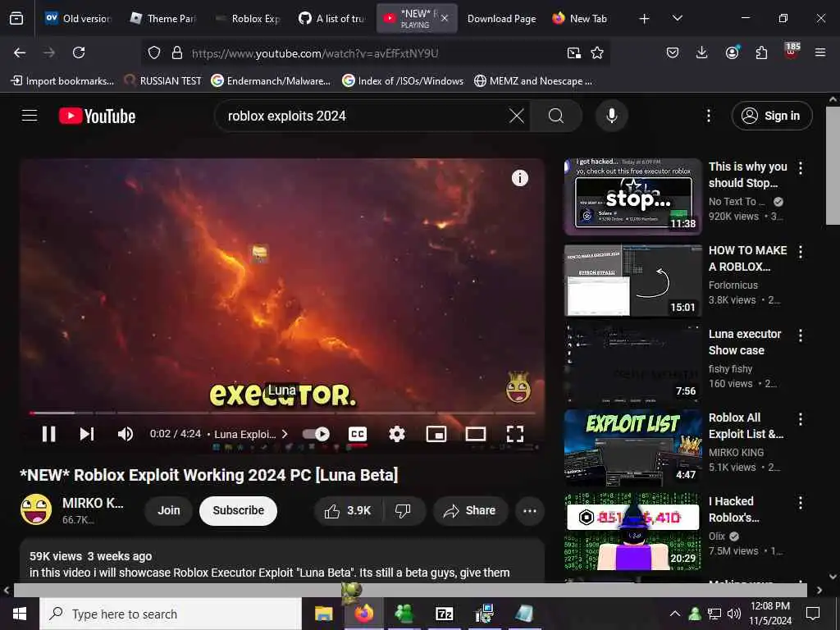Image resolution: width=840 pixels, height=630 pixels.
Task: Open 'Roblox All Exploit List' thumbnail
Action: 632,447
